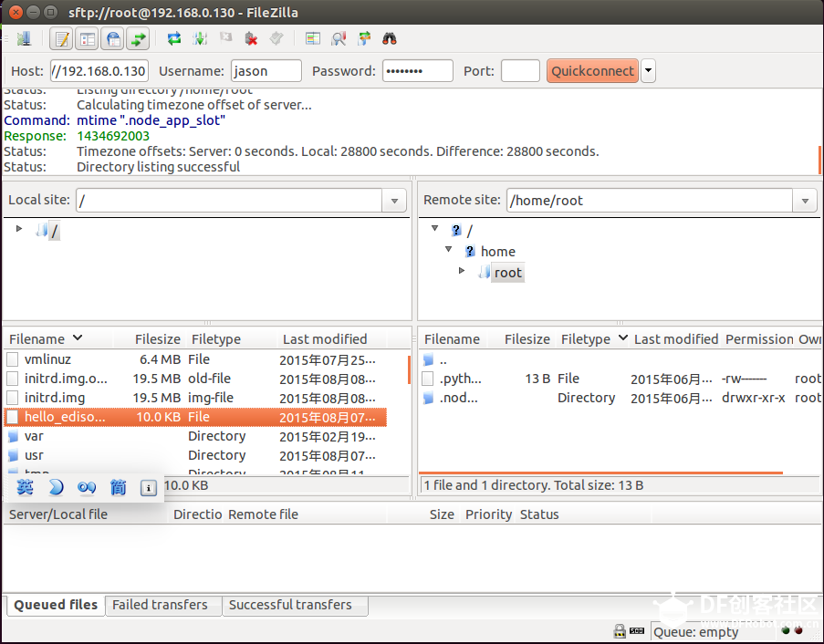Screen dimensions: 824x644
Task: Collapse remote root slash tree node
Action: [434, 228]
